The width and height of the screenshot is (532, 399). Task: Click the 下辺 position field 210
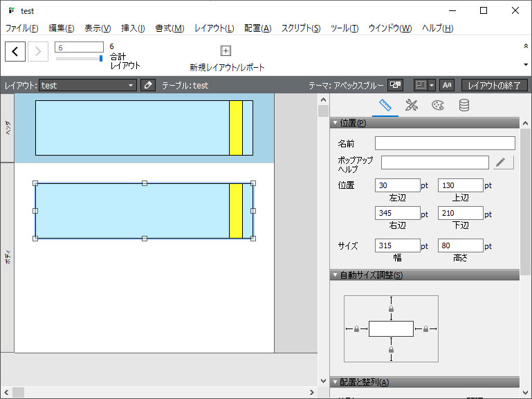[x=461, y=213]
